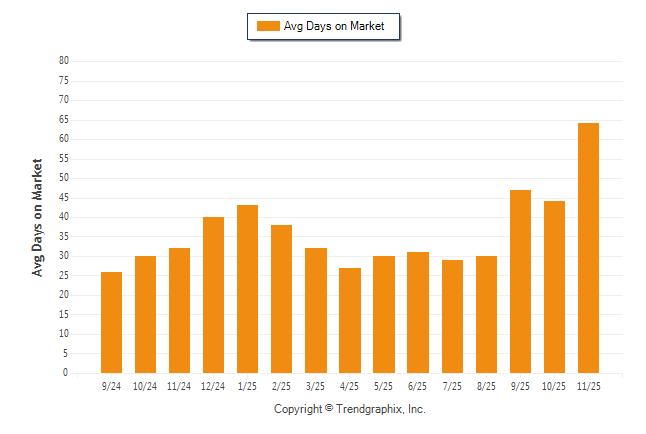Viewport: 646px width, 434px height.
Task: Select the bar for 8/25
Action: (486, 314)
